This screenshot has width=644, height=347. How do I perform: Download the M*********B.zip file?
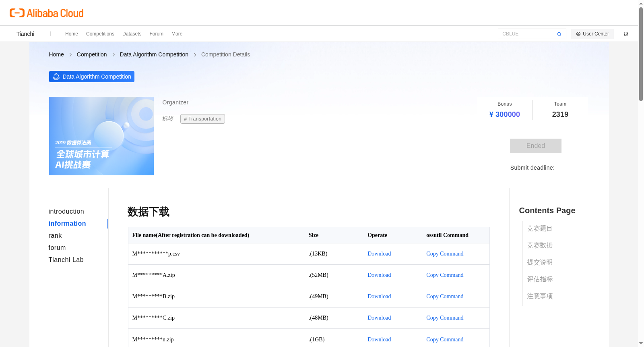point(379,297)
